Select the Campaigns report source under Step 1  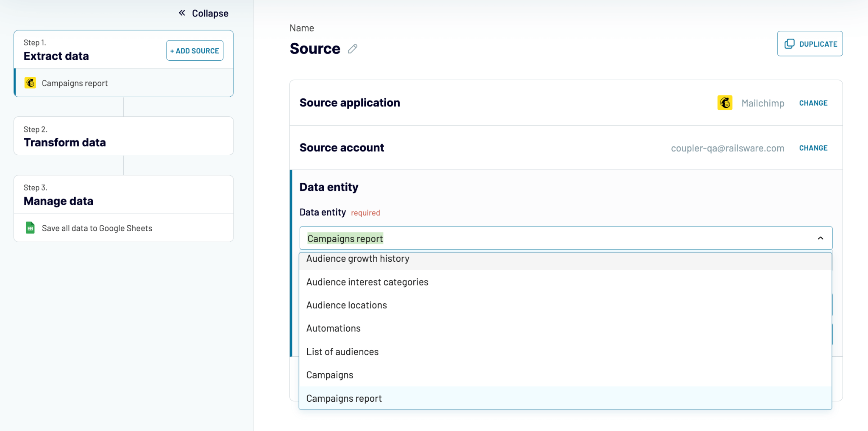point(75,83)
